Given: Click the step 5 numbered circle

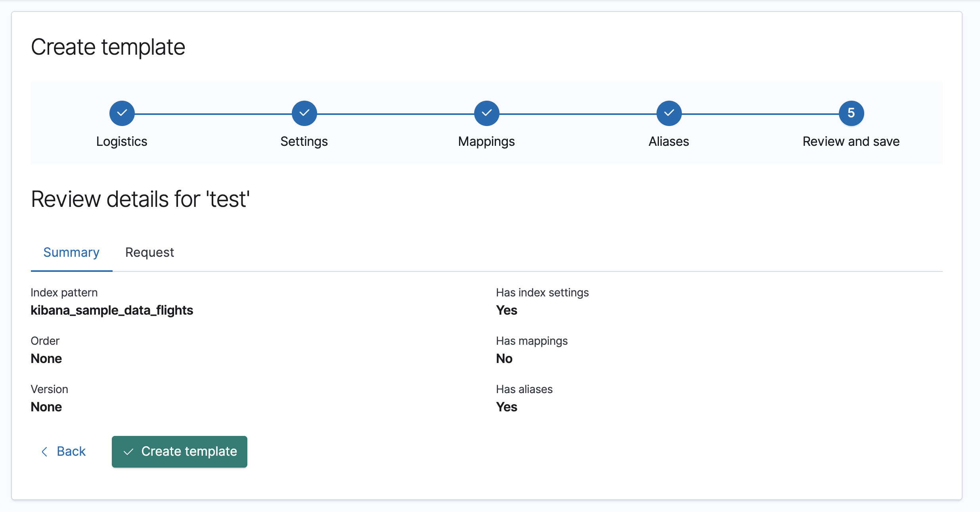Looking at the screenshot, I should [x=851, y=113].
